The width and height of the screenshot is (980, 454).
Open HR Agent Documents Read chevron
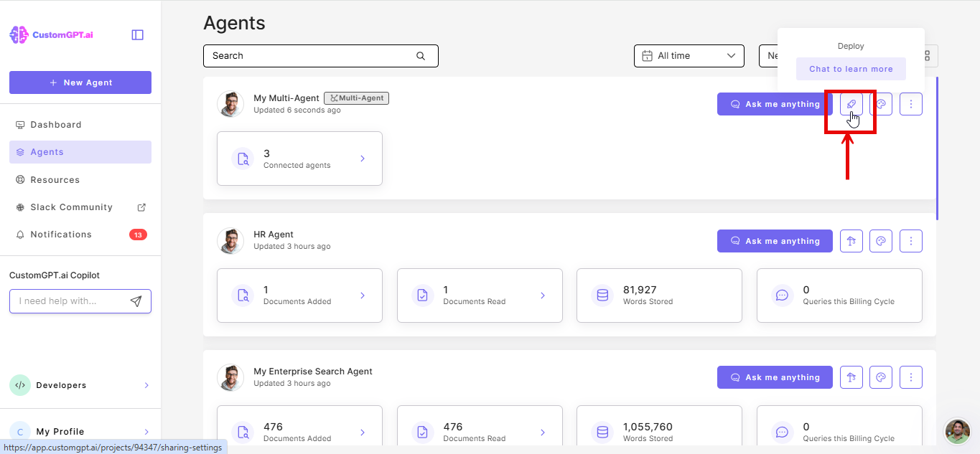click(543, 295)
